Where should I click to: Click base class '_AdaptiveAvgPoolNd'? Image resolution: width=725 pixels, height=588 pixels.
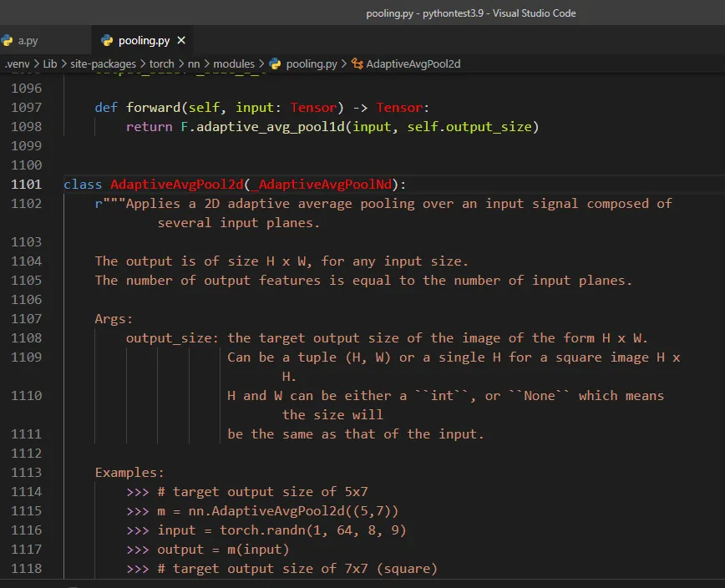pos(322,185)
